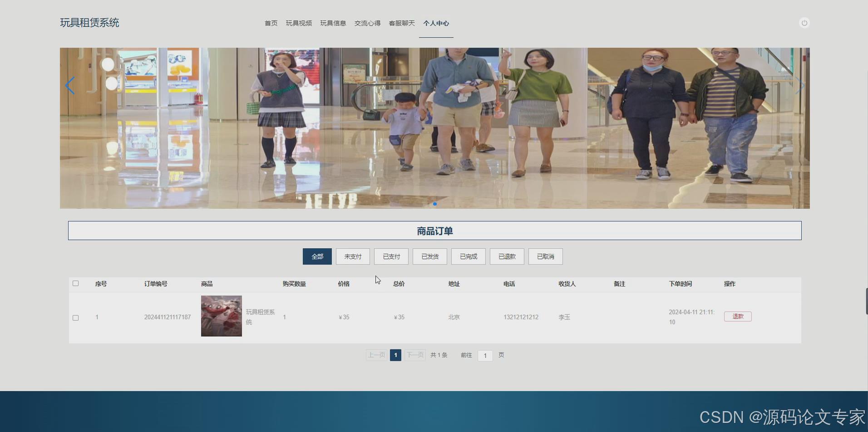This screenshot has height=432, width=868.
Task: Click the power/logout icon top right
Action: point(804,23)
